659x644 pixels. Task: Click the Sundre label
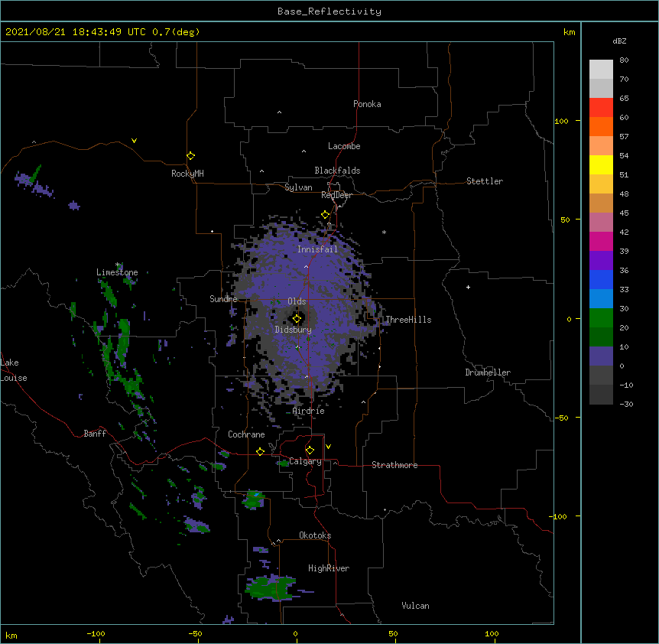223,299
